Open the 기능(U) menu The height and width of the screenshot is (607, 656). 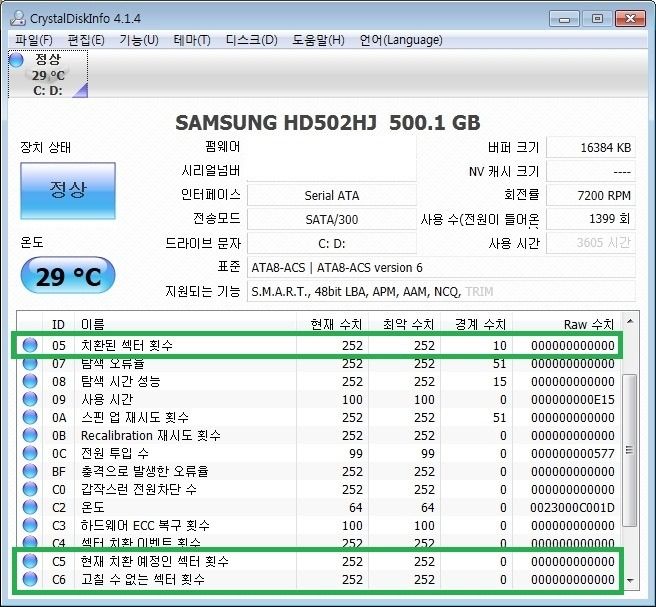point(139,40)
